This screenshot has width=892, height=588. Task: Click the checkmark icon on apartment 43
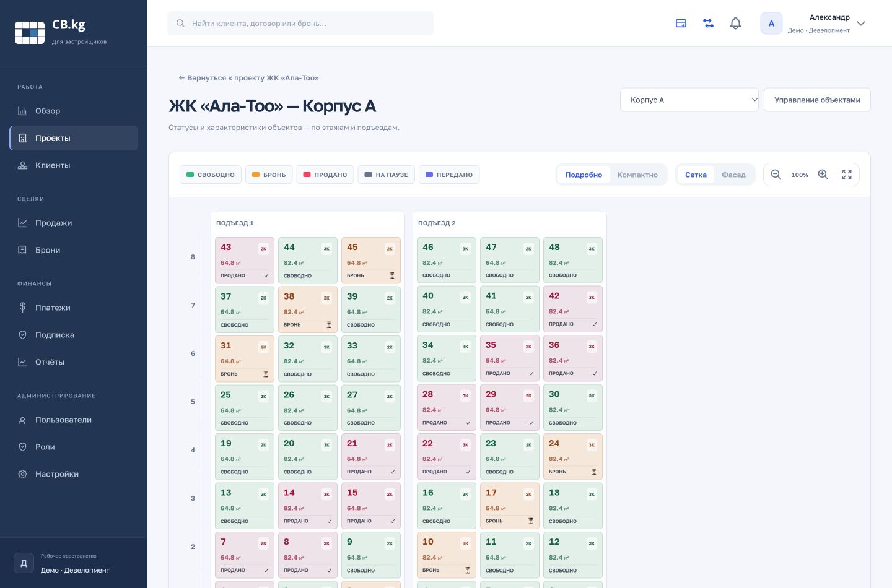tap(266, 275)
